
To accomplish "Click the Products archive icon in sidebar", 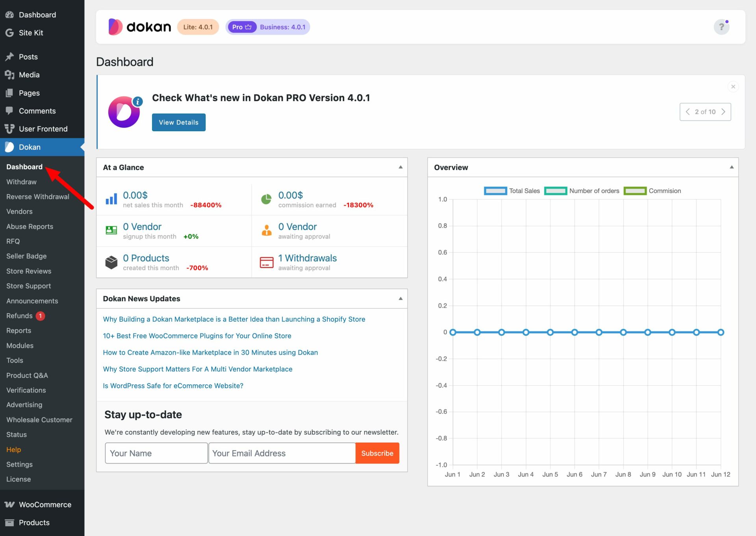I will click(x=9, y=523).
